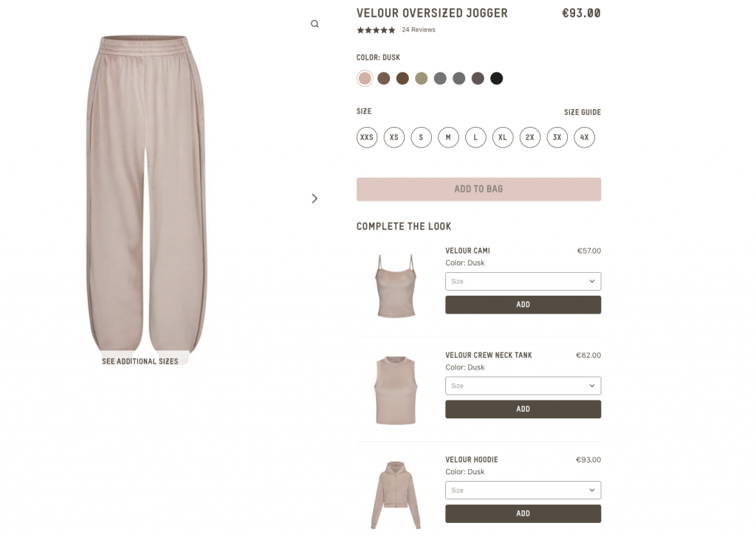Open the Velour Cami size dropdown

pyautogui.click(x=523, y=281)
